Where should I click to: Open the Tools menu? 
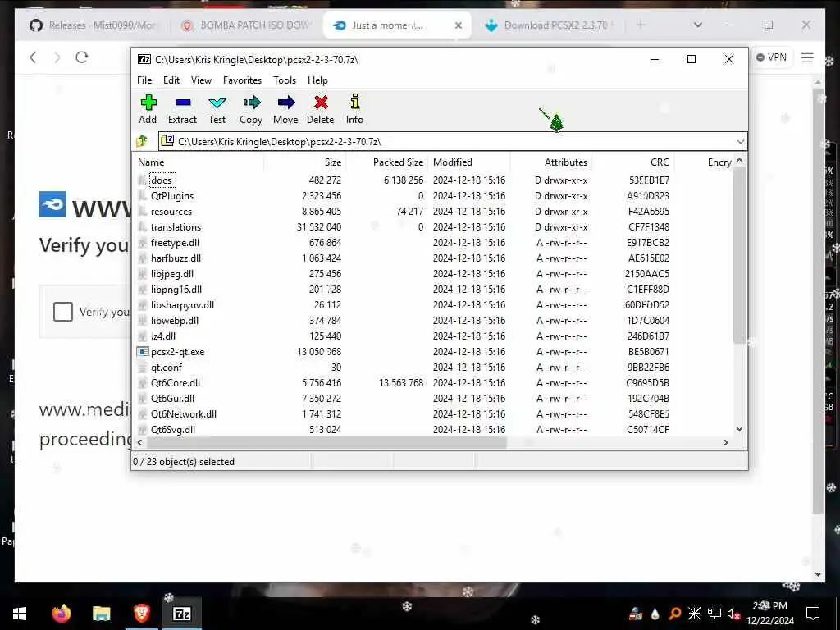point(285,80)
